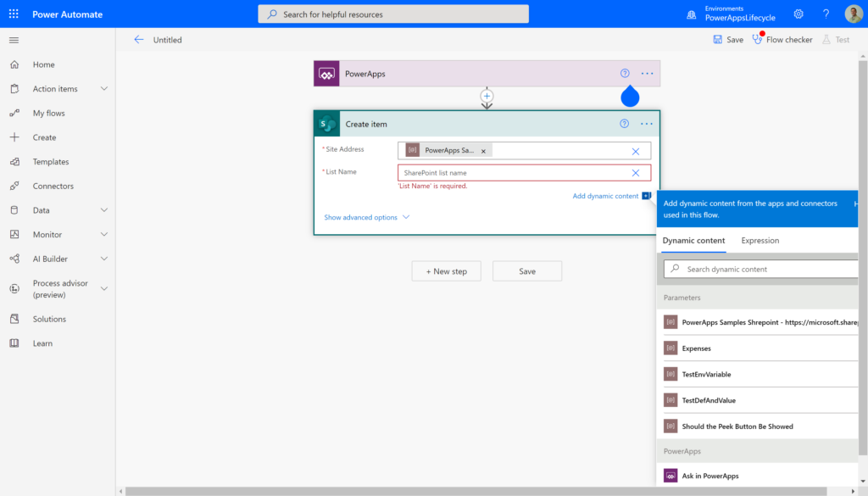Expand Action items in sidebar
This screenshot has height=496, width=868.
coord(104,89)
